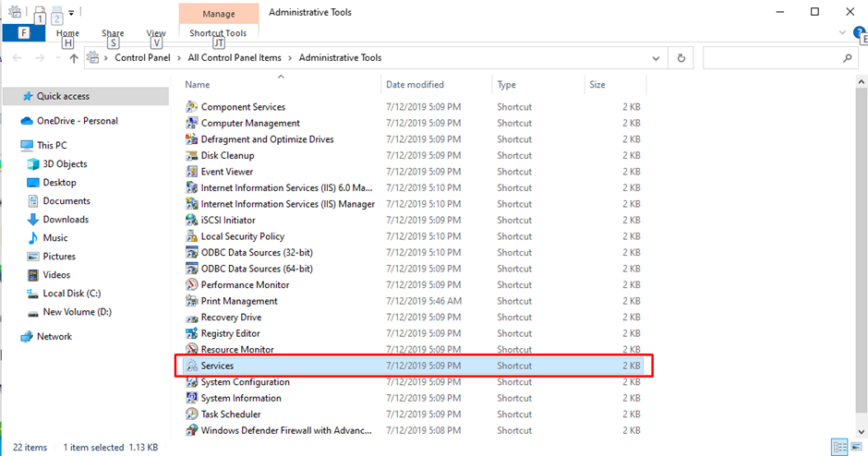
Task: Sort by the Type column header
Action: (x=507, y=85)
